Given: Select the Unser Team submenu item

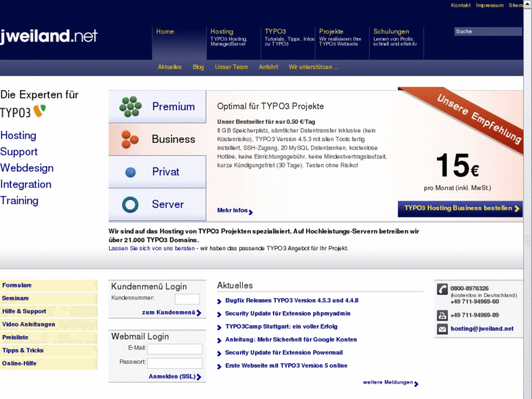Looking at the screenshot, I should (231, 67).
